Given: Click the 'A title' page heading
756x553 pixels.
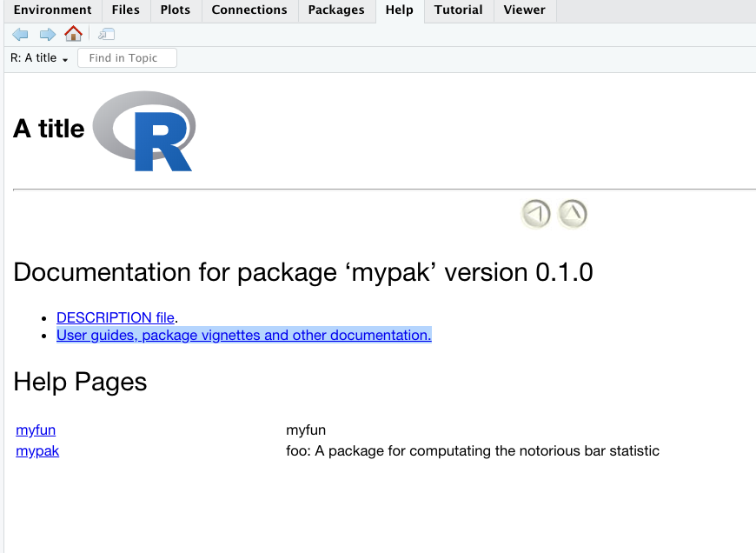Looking at the screenshot, I should pos(49,129).
